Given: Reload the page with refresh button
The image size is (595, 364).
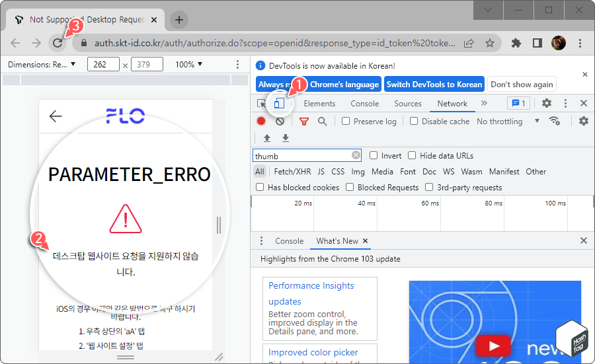Looking at the screenshot, I should 58,43.
